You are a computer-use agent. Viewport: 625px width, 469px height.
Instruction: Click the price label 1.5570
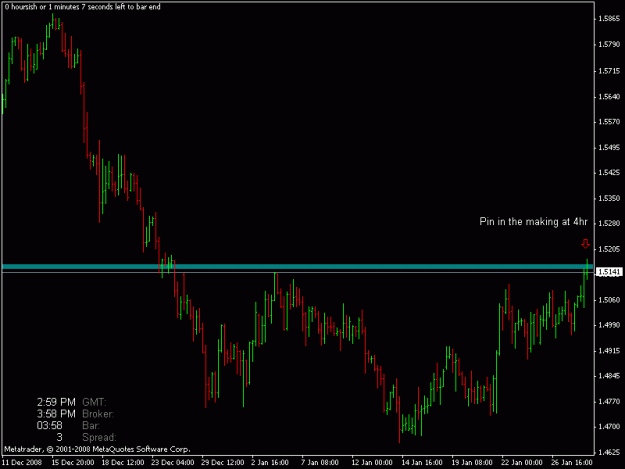pos(609,122)
